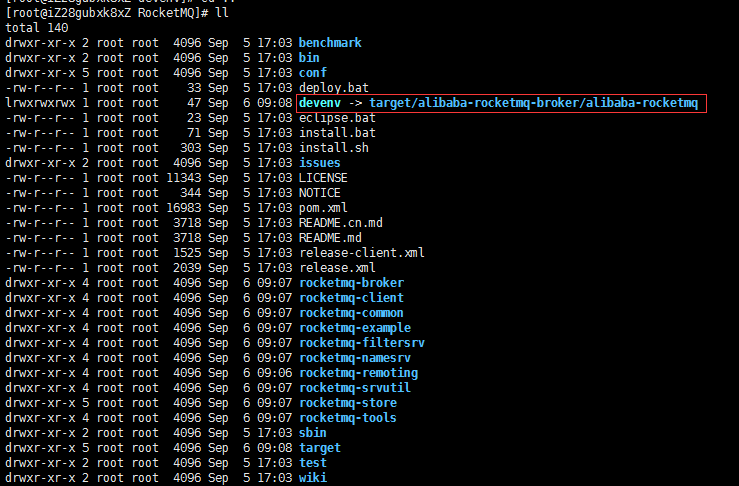Click the ll command at the prompt
This screenshot has width=739, height=486.
[x=222, y=13]
